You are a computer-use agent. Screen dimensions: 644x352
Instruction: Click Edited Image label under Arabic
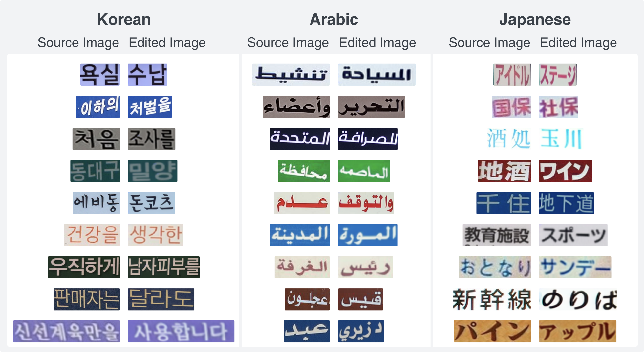pos(377,43)
